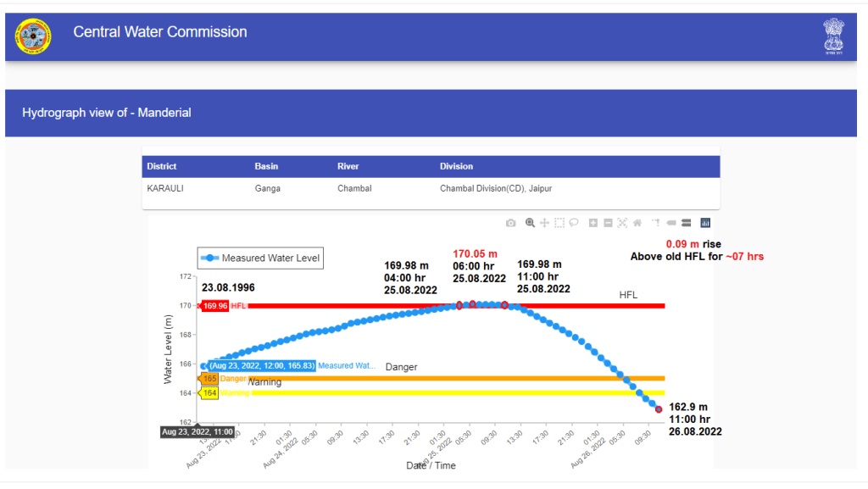Select the Zoom tool in chart toolbar
This screenshot has width=868, height=489.
(530, 223)
